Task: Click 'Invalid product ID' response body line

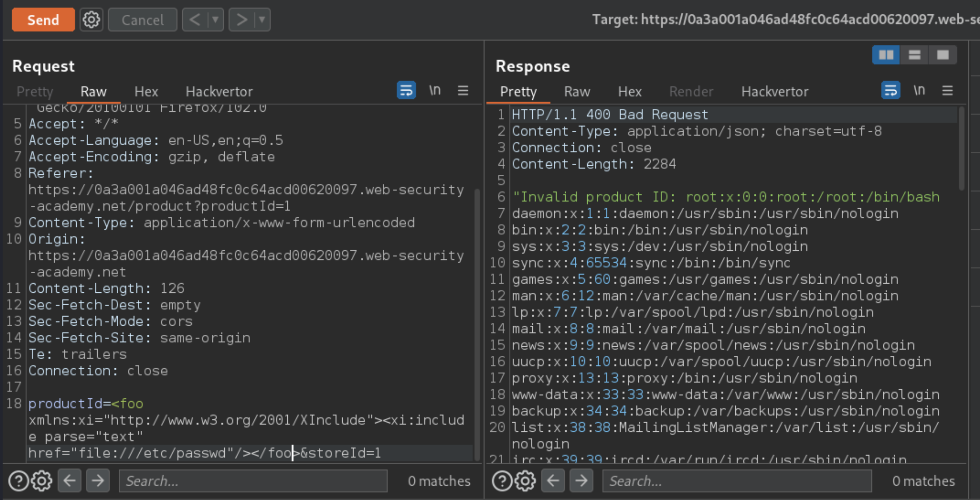Action: pyautogui.click(x=726, y=197)
